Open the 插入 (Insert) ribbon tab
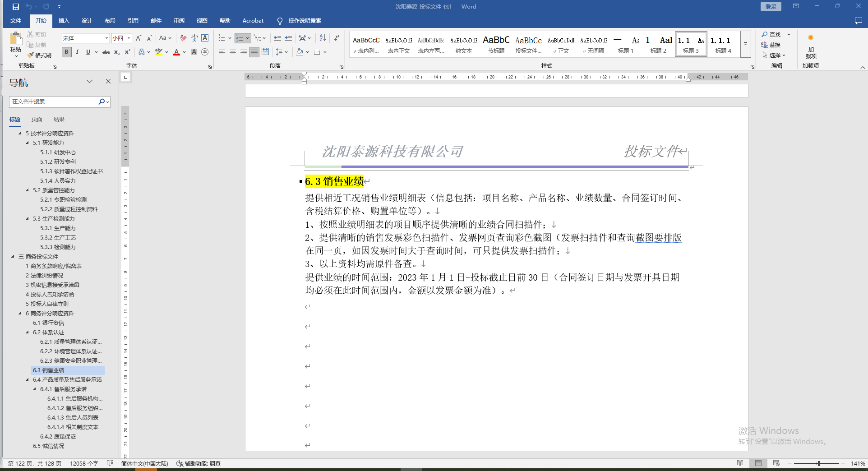The height and width of the screenshot is (471, 868). (64, 21)
